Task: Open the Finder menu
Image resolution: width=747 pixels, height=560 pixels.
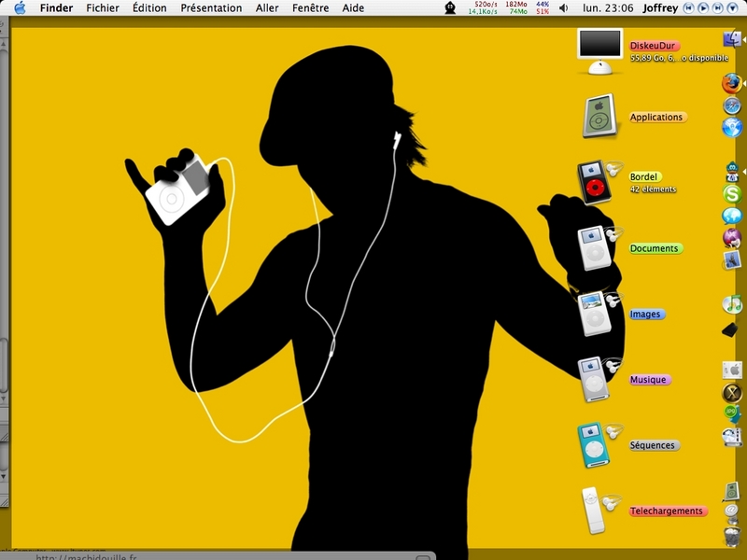Action: [x=56, y=8]
